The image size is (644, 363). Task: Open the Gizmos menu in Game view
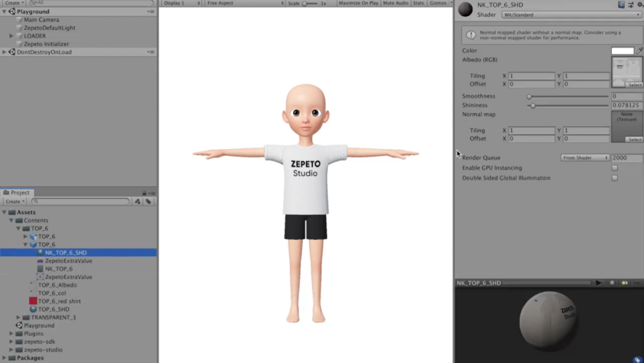[x=438, y=3]
